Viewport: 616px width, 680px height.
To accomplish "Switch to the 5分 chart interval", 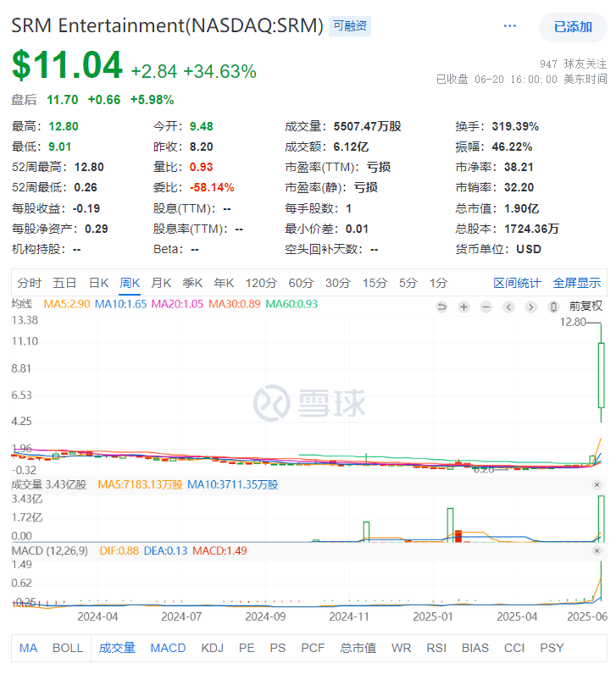I will 408,283.
